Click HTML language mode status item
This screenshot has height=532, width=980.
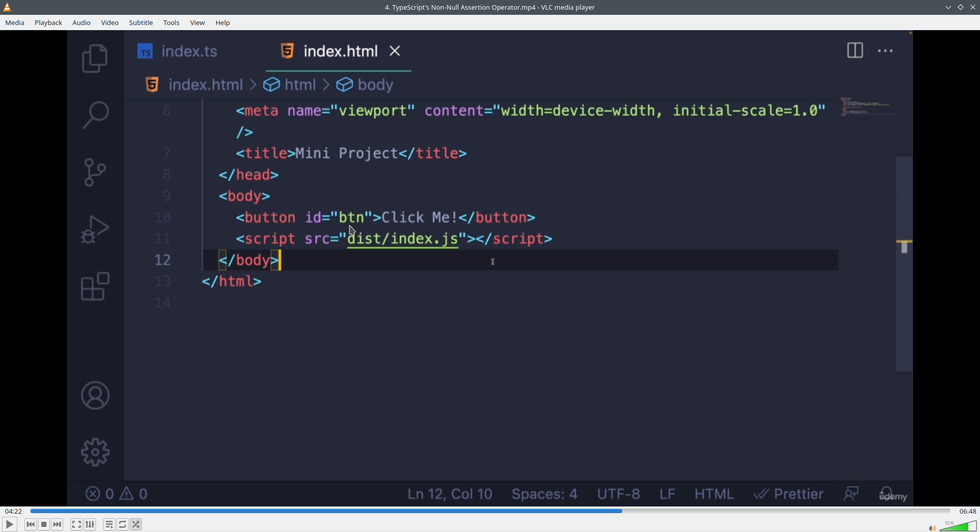coord(714,494)
